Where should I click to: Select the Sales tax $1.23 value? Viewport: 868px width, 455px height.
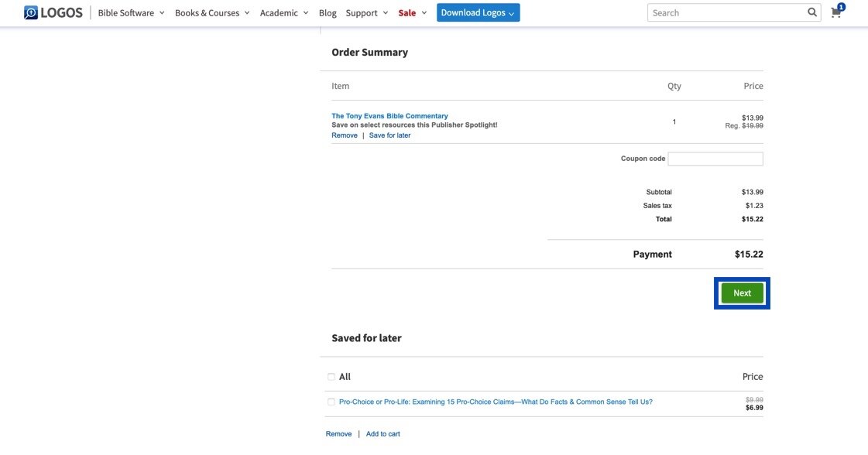click(x=754, y=206)
